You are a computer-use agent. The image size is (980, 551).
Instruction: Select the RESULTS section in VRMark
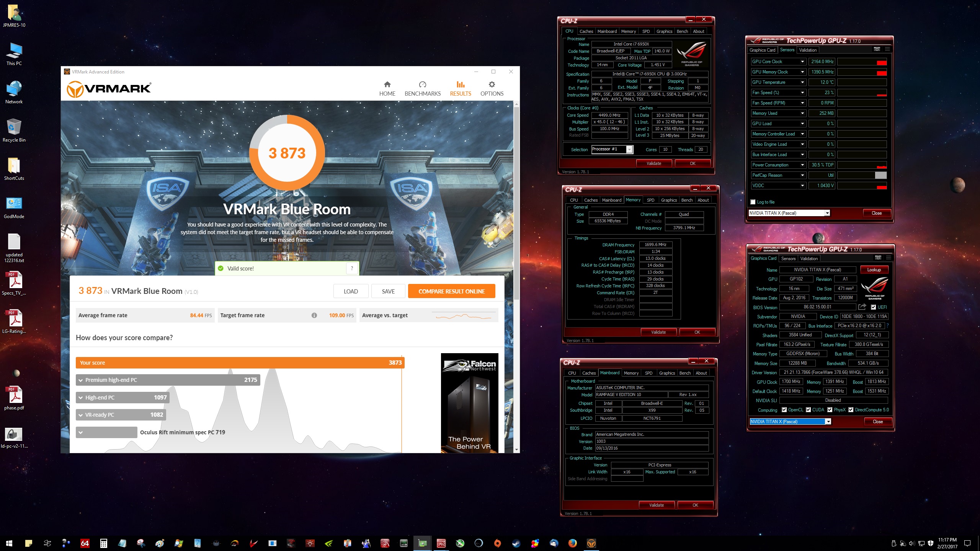pos(461,89)
